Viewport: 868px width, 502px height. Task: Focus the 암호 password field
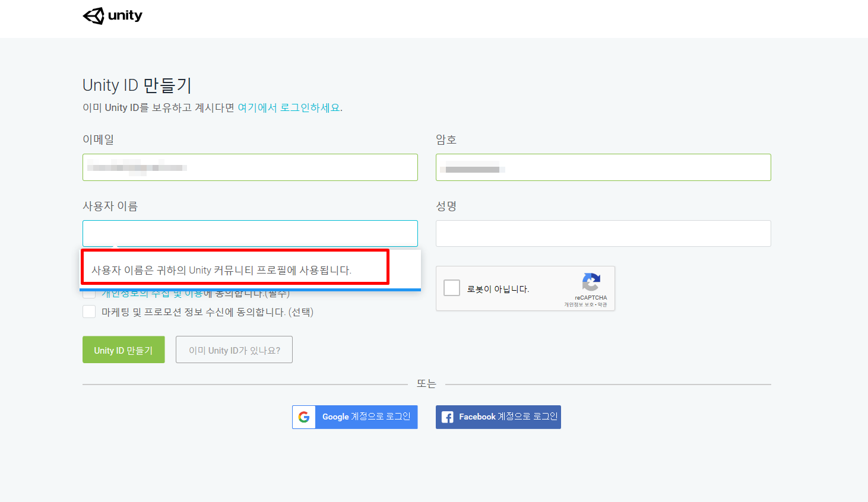[x=603, y=167]
